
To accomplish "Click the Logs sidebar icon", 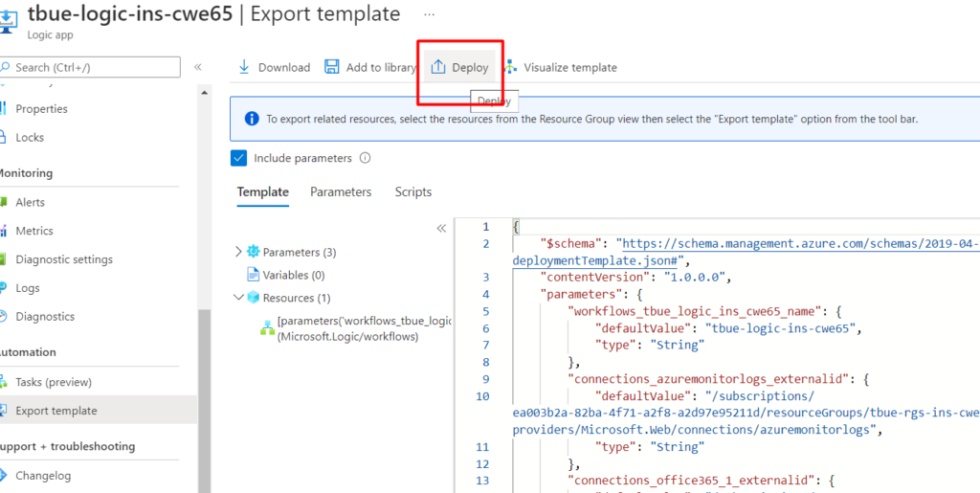I will [x=3, y=287].
